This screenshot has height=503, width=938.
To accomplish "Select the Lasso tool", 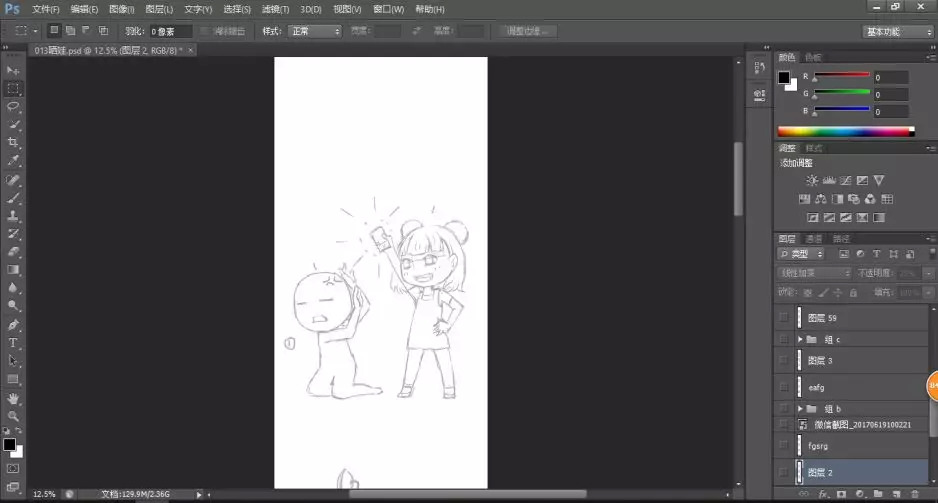I will 13,106.
